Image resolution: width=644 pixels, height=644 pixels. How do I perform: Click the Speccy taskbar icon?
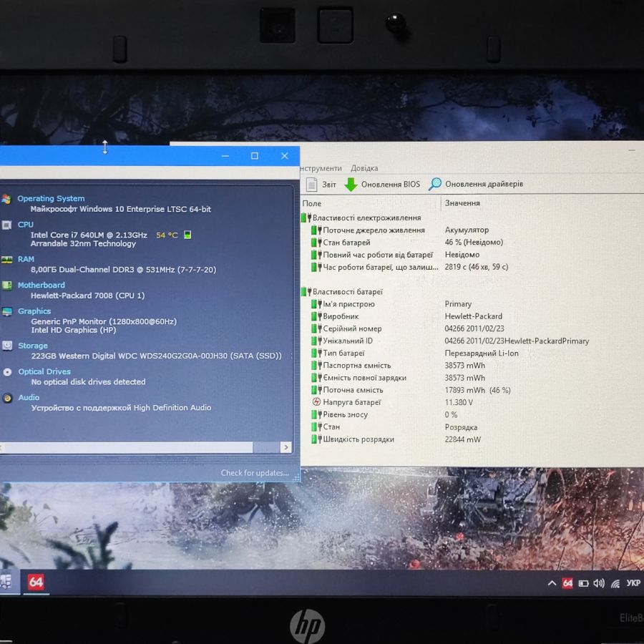coord(7,582)
